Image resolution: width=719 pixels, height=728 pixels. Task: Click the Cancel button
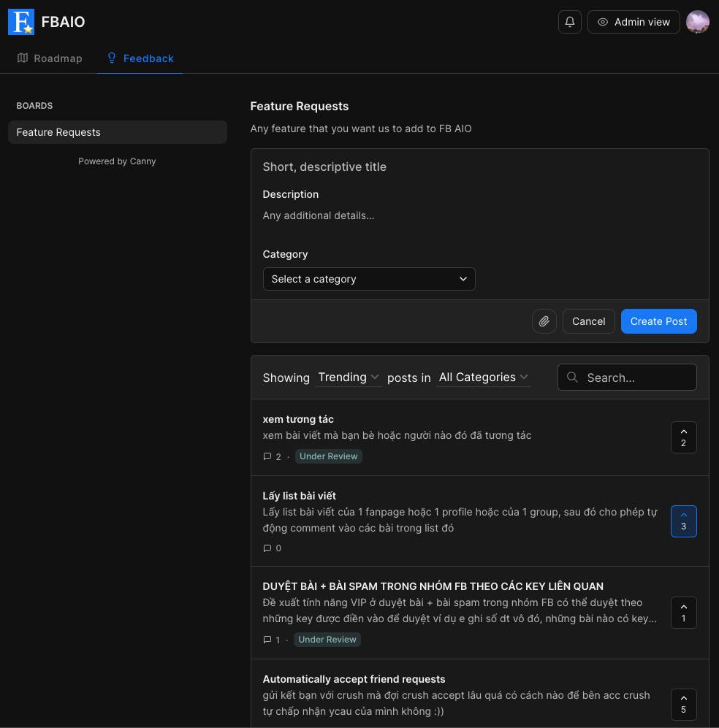coord(588,321)
